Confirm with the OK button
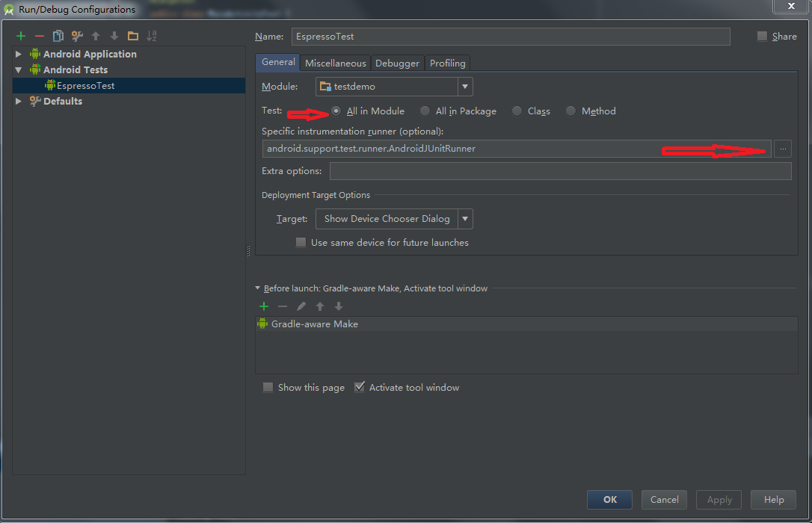812x523 pixels. [x=609, y=500]
